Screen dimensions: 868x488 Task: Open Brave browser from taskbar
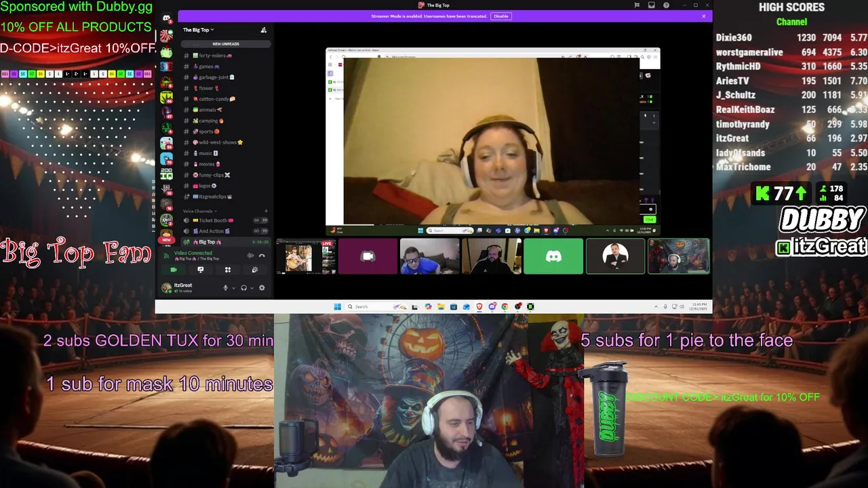pyautogui.click(x=479, y=306)
